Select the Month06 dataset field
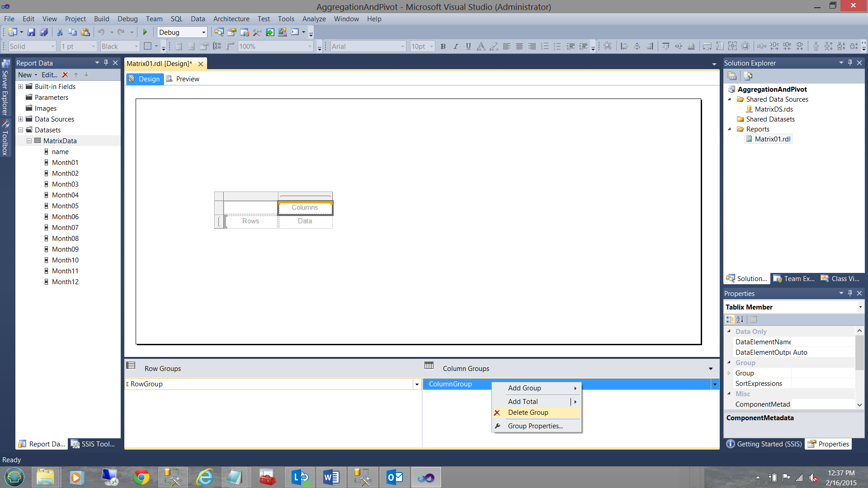 (x=65, y=217)
